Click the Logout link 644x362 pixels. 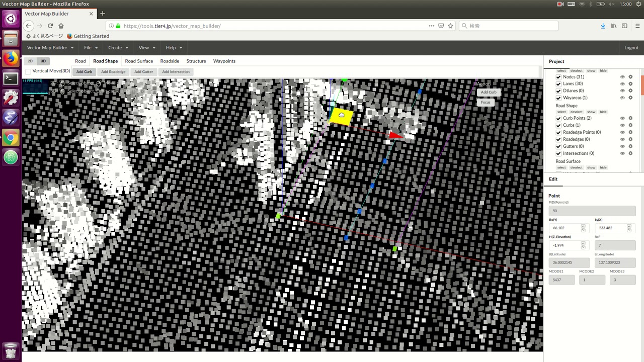(631, 48)
